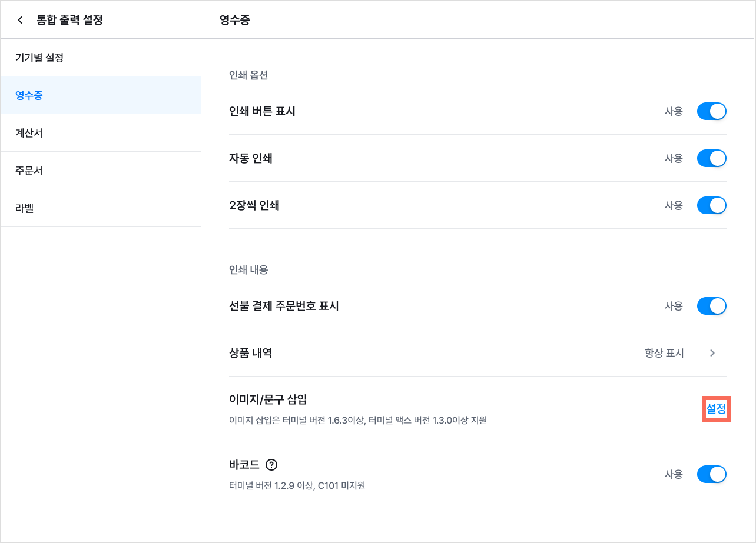The height and width of the screenshot is (543, 756).
Task: Toggle the 인쇄 버튼 표시 switch
Action: click(x=712, y=111)
